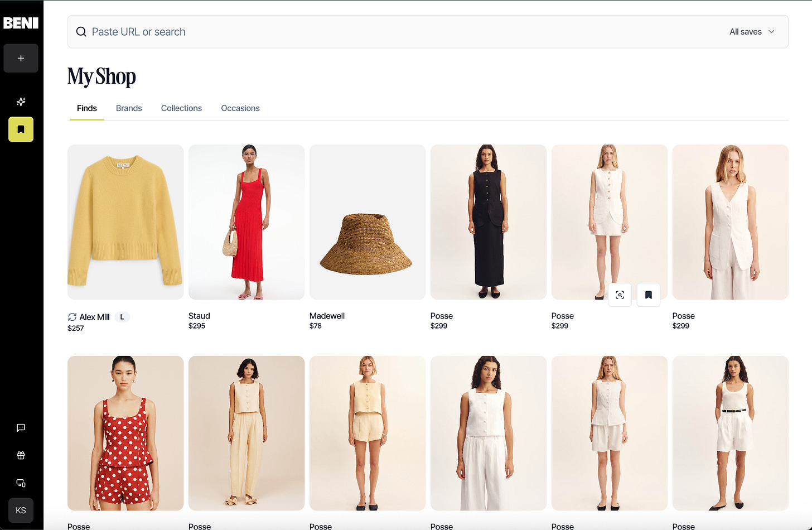The width and height of the screenshot is (812, 530).
Task: Open the white square-neck top and pants image
Action: click(489, 433)
